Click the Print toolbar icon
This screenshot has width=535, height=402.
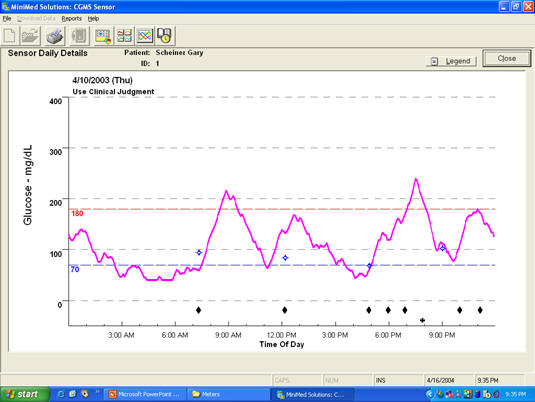[55, 35]
